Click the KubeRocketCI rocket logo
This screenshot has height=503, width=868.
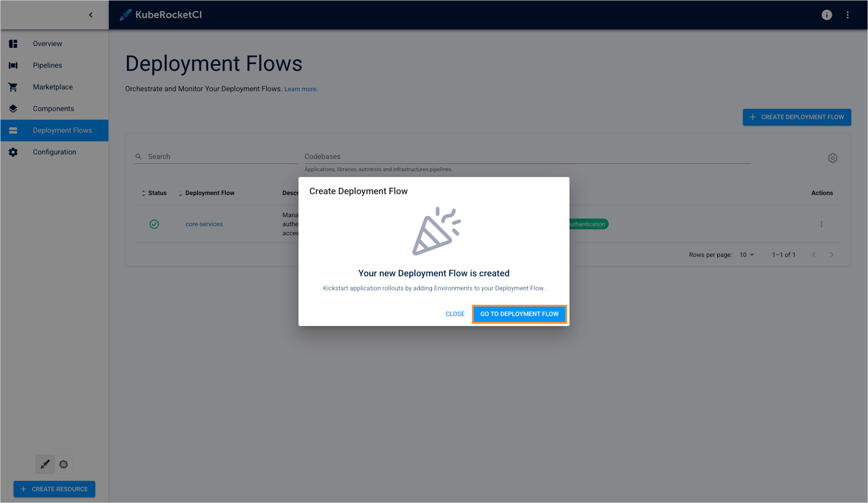126,15
